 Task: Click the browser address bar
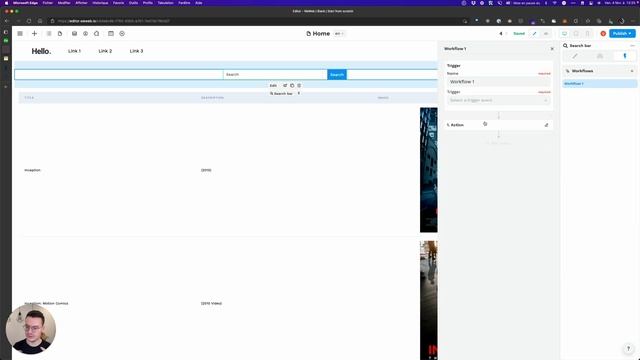tap(257, 21)
